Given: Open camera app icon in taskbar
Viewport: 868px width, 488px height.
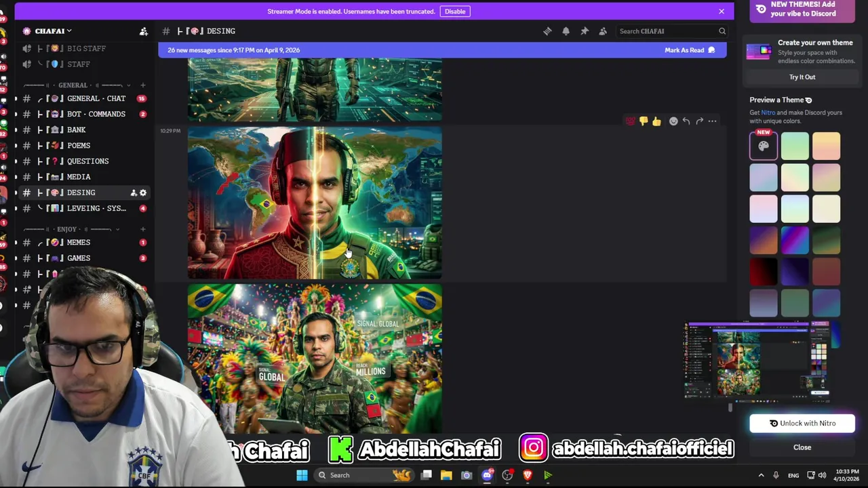Looking at the screenshot, I should [467, 475].
